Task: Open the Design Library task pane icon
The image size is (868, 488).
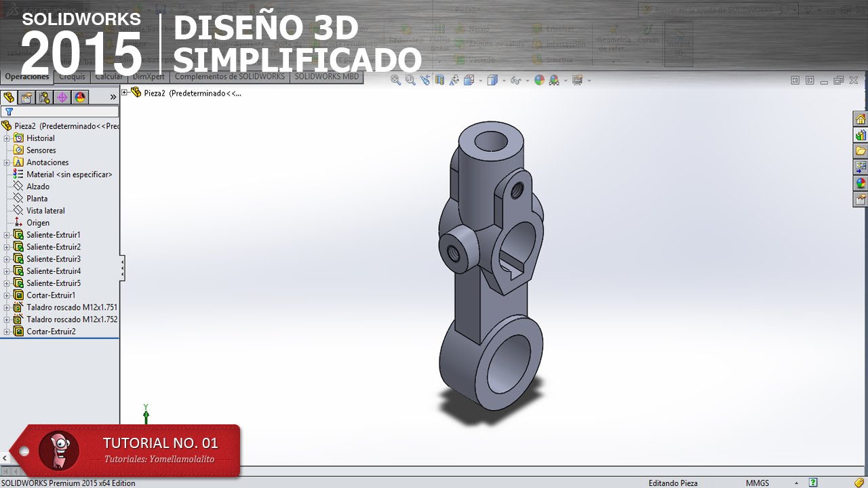Action: tap(861, 135)
